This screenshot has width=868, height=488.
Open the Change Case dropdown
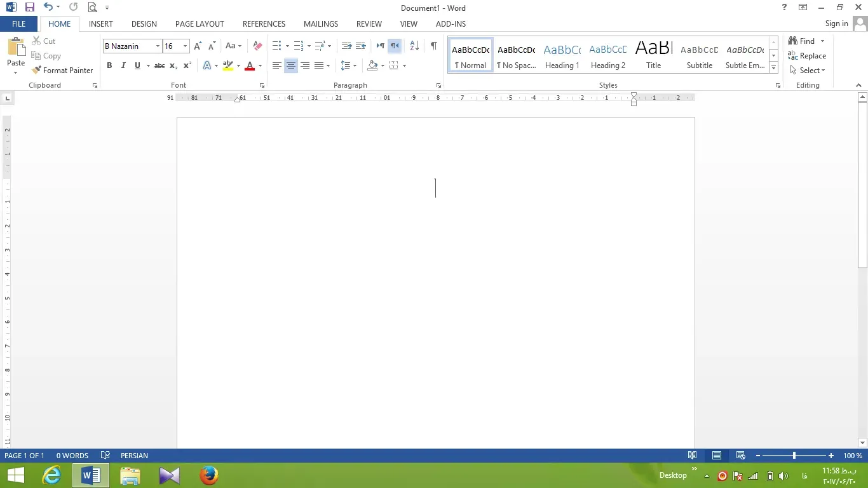(x=233, y=46)
